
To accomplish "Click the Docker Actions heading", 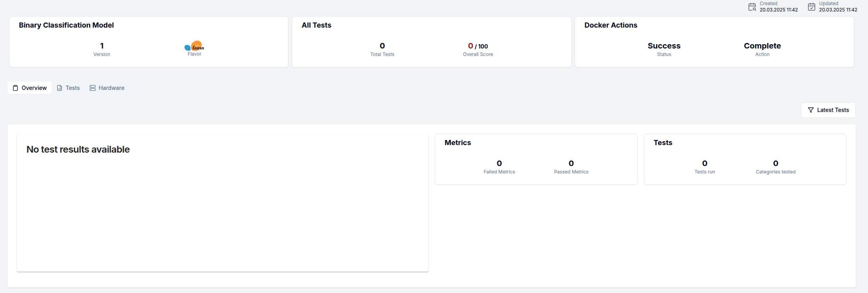I will (x=611, y=25).
